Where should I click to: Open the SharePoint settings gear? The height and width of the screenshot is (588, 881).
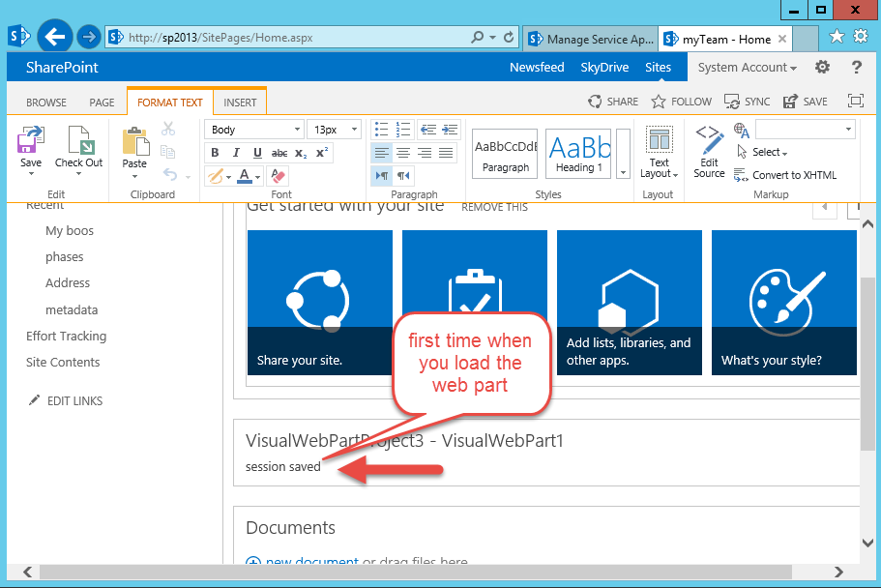point(822,67)
